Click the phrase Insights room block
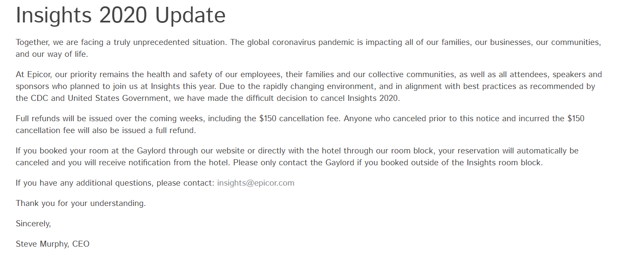 tap(504, 163)
